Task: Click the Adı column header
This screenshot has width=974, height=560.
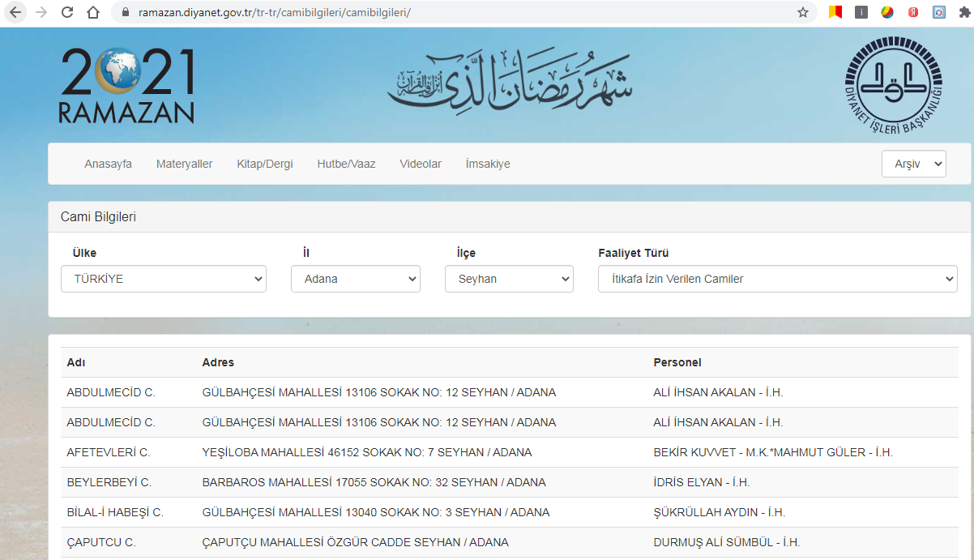Action: [x=76, y=362]
